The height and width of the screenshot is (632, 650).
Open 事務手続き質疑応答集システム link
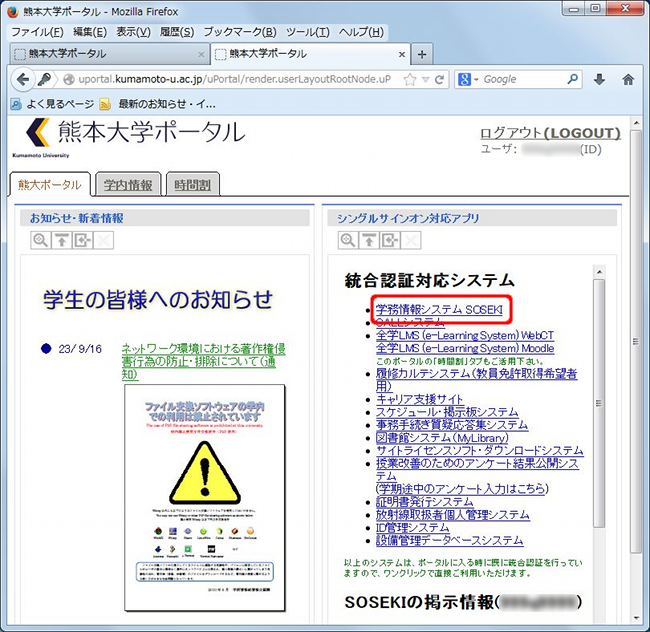pos(452,425)
